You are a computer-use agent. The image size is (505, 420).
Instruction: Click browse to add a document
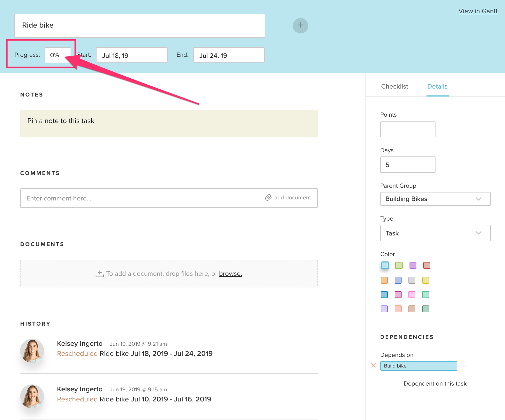(230, 273)
